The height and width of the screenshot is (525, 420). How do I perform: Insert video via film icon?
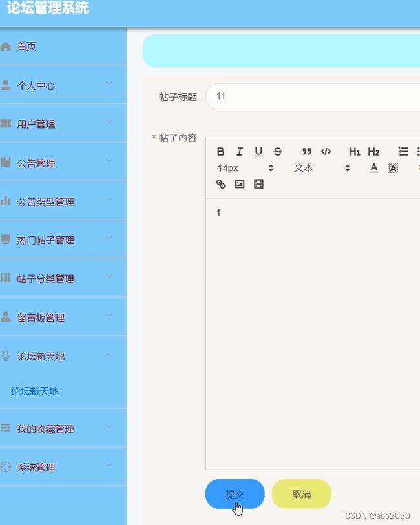(258, 184)
